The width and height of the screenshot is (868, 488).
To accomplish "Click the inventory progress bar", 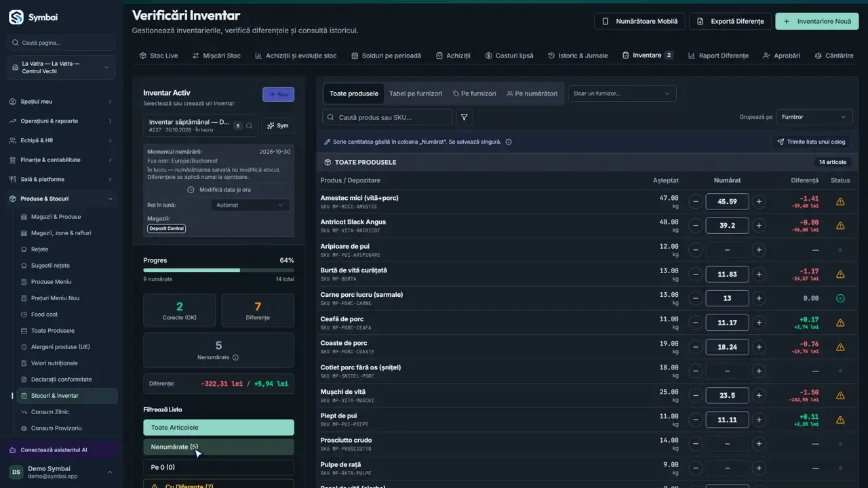I will 218,270.
